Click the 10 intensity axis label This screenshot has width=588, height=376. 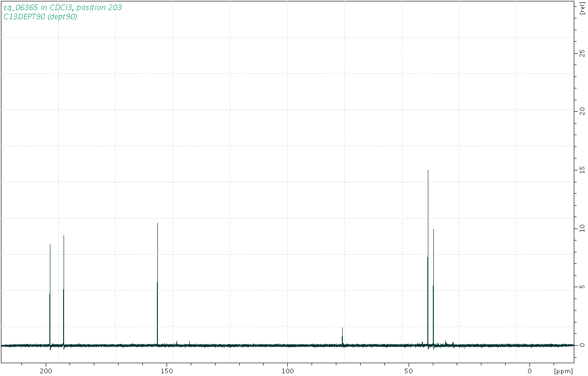(x=582, y=228)
